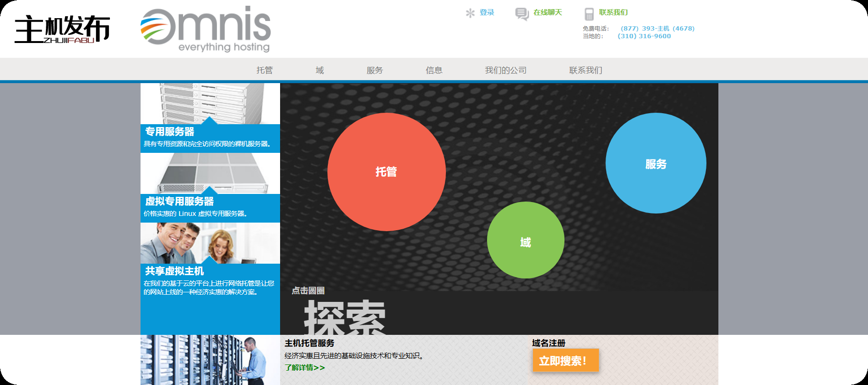This screenshot has height=385, width=868.
Task: Select the 专用服务器 heading
Action: coord(170,132)
